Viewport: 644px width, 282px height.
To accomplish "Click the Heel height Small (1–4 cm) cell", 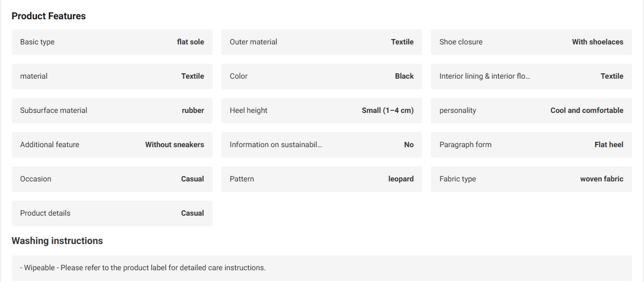I will 321,110.
